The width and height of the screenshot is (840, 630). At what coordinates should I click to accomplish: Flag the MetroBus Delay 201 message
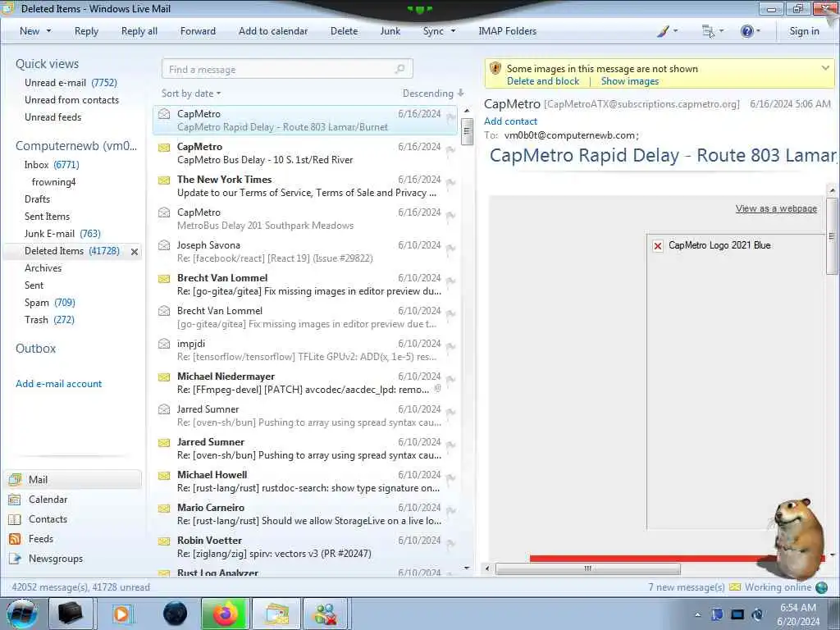451,216
